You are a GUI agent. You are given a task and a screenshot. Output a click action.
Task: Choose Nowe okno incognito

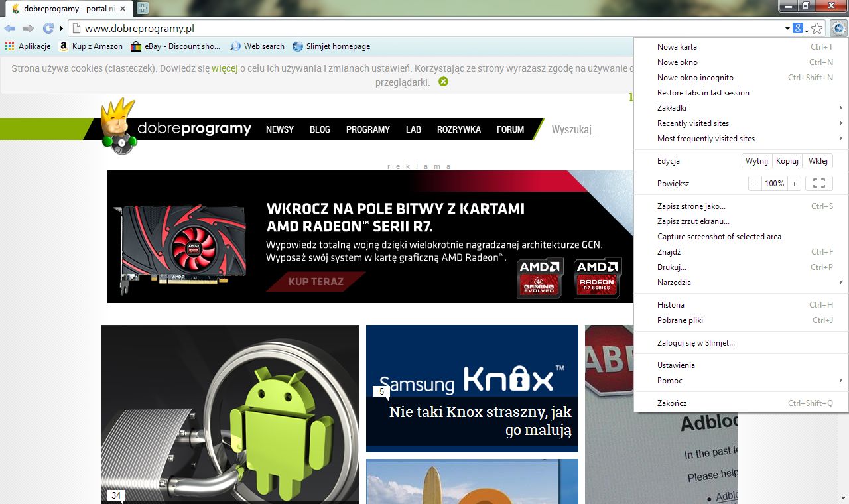(x=742, y=78)
